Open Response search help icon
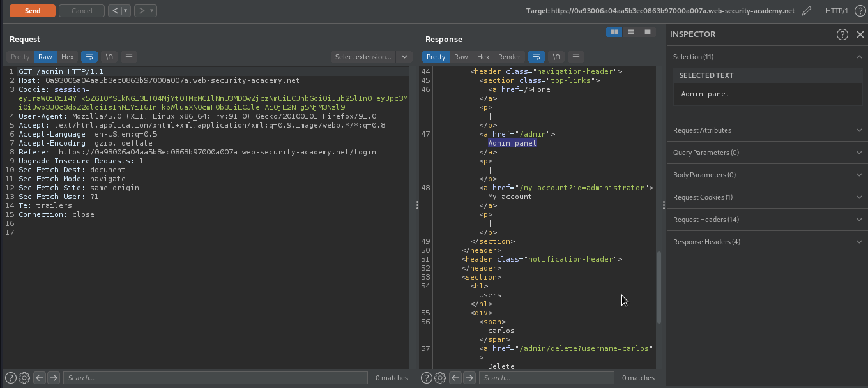868x388 pixels. tap(427, 378)
